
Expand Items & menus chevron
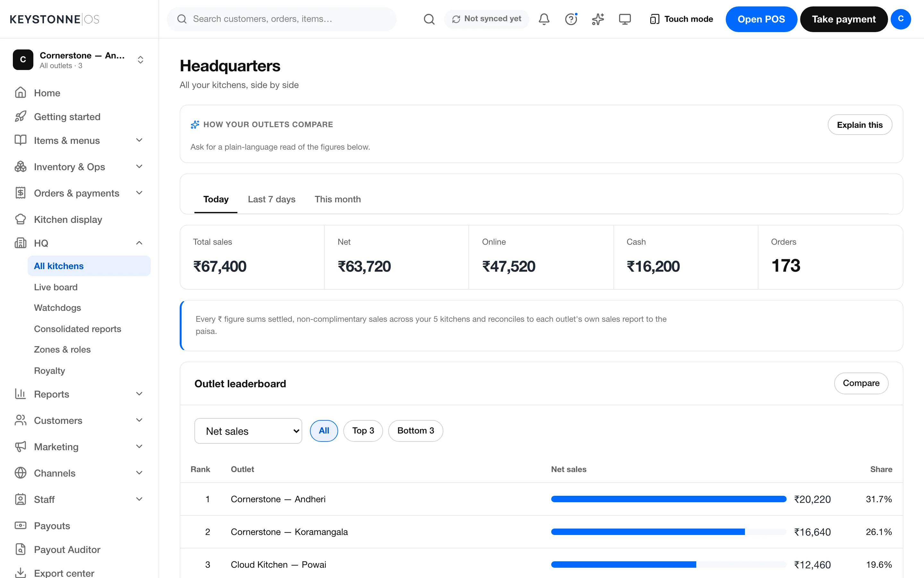(139, 140)
